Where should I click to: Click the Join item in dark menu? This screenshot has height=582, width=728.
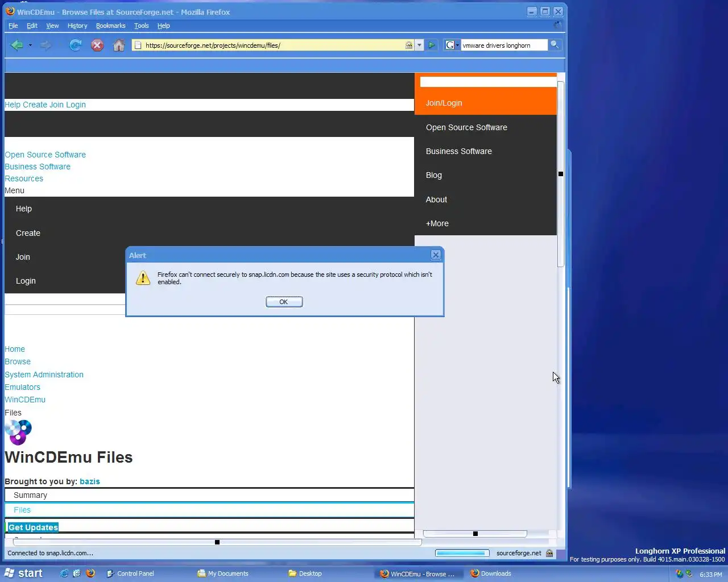(23, 257)
